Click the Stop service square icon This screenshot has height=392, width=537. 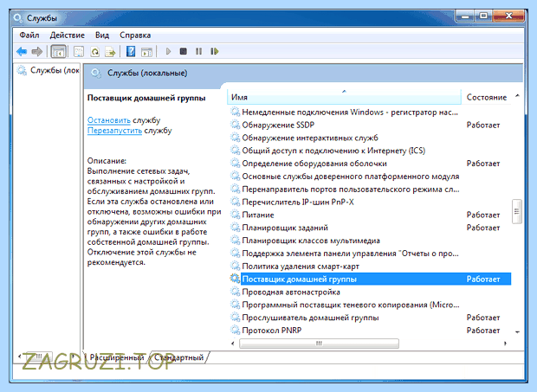tap(184, 51)
